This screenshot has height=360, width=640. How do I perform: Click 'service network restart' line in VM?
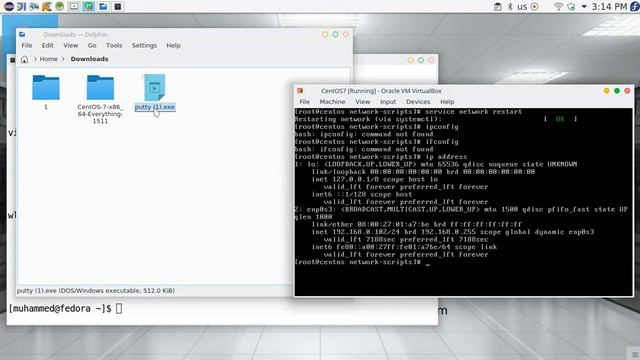(408, 111)
